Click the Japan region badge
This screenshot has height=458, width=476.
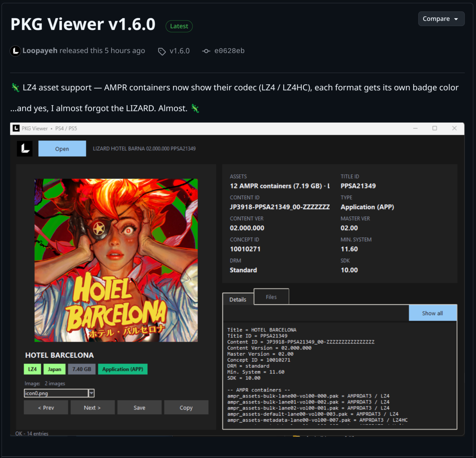click(x=54, y=369)
